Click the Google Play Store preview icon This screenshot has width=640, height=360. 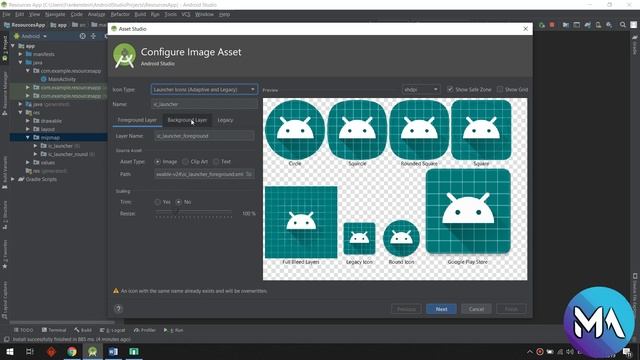point(468,211)
